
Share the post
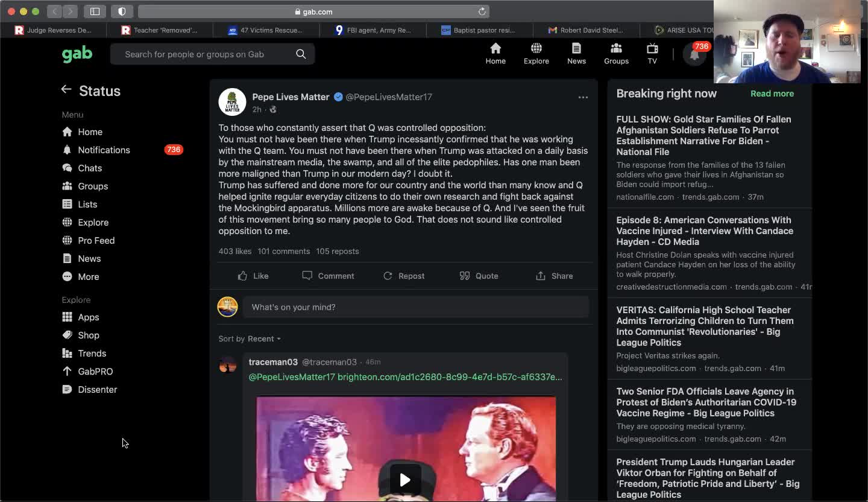tap(555, 276)
